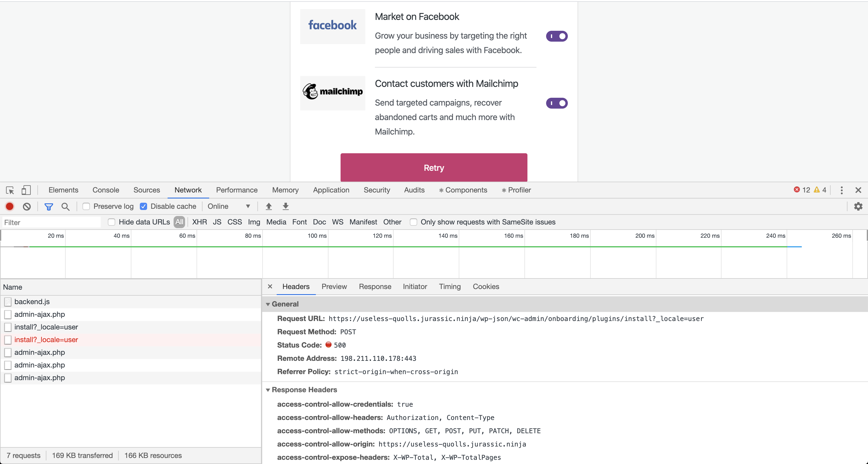Click the 100 ms timeline marker
868x464 pixels.
pos(317,236)
